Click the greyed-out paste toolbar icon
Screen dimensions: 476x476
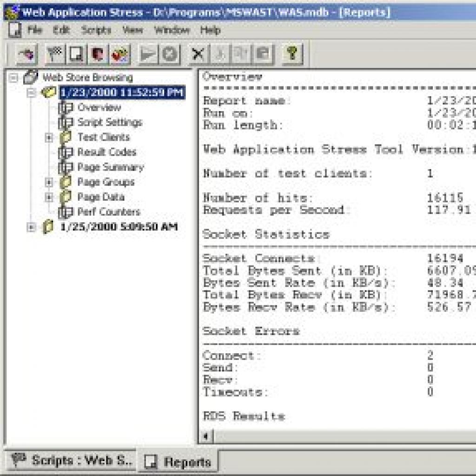pos(263,54)
